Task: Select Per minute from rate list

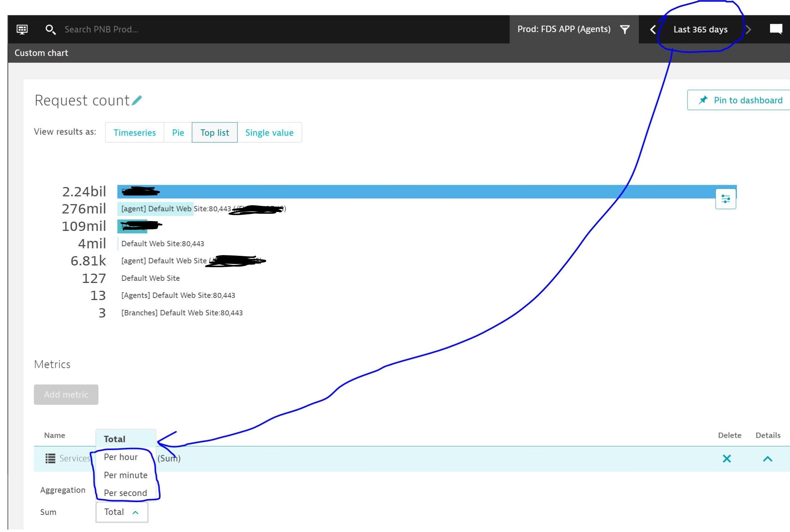Action: [x=125, y=475]
